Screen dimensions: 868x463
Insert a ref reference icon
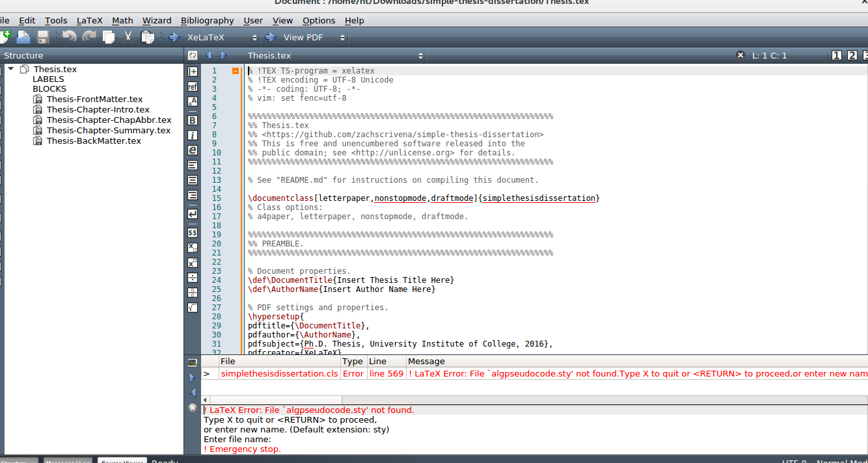193,86
